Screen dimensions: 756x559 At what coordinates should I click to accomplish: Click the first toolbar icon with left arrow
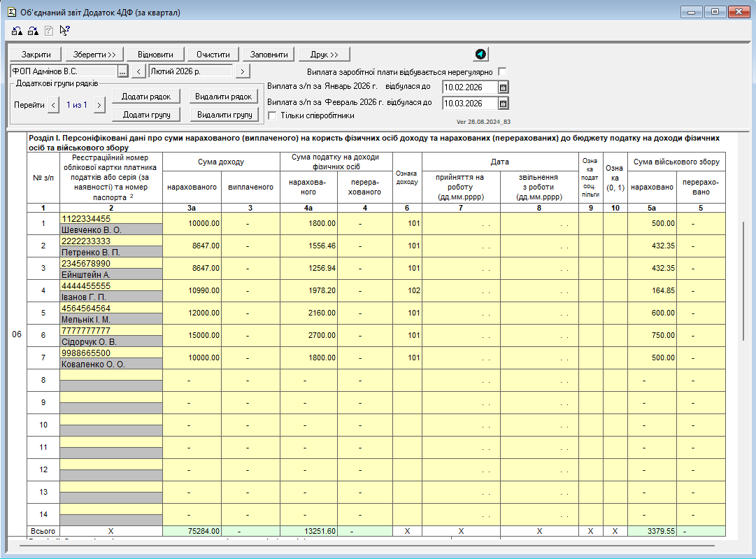coord(17,31)
